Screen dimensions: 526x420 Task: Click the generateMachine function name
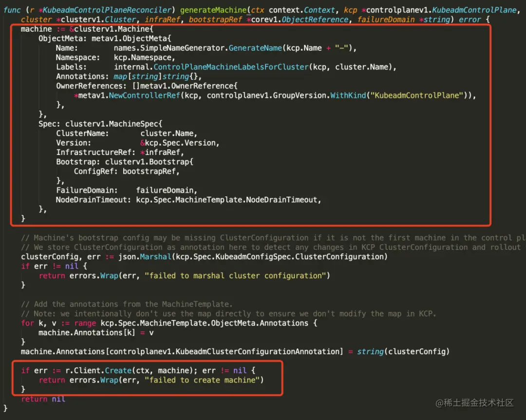click(x=213, y=10)
